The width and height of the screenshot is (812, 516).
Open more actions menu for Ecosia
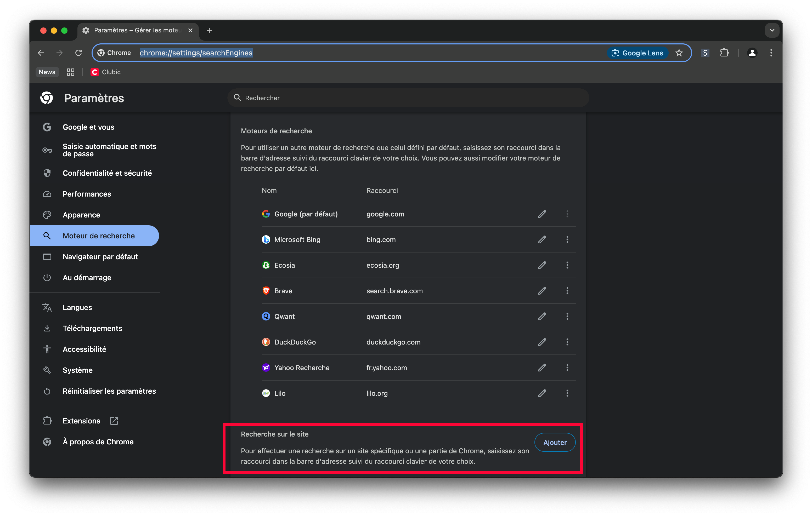pyautogui.click(x=567, y=265)
